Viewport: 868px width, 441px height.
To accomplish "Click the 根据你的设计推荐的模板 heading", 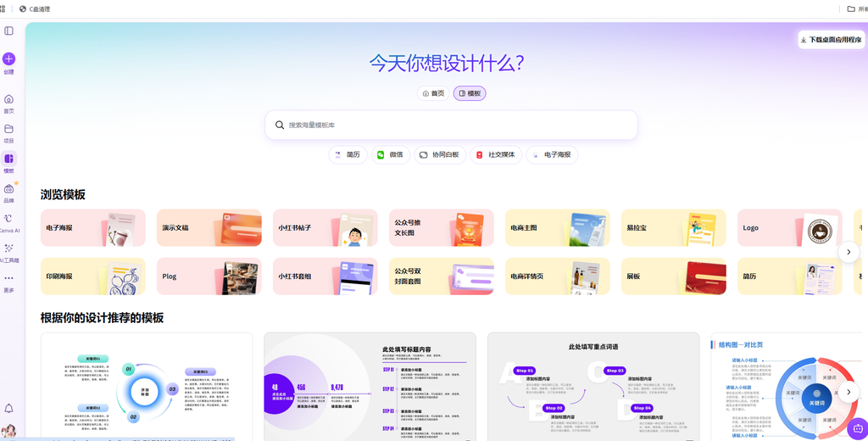I will point(102,318).
